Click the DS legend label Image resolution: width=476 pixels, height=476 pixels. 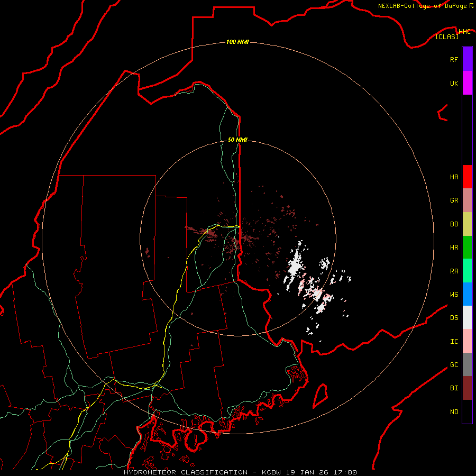coord(454,318)
